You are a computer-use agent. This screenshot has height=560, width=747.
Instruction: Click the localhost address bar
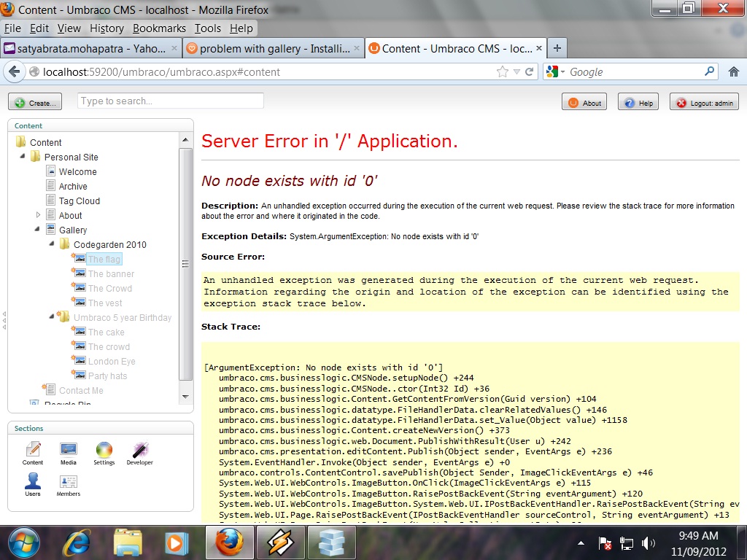click(267, 72)
